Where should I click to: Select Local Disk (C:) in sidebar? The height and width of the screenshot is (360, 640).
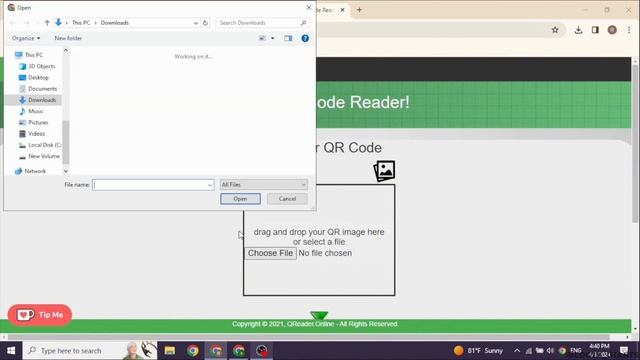[44, 145]
